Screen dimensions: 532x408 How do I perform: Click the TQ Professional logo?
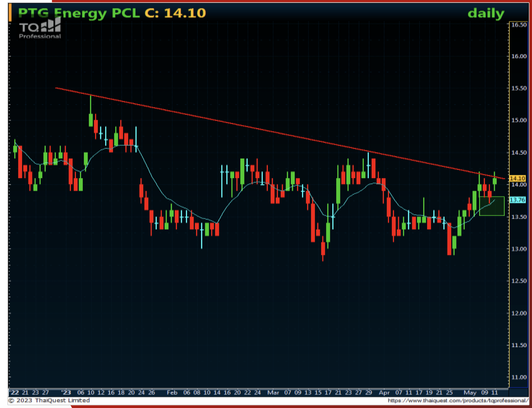pos(40,28)
